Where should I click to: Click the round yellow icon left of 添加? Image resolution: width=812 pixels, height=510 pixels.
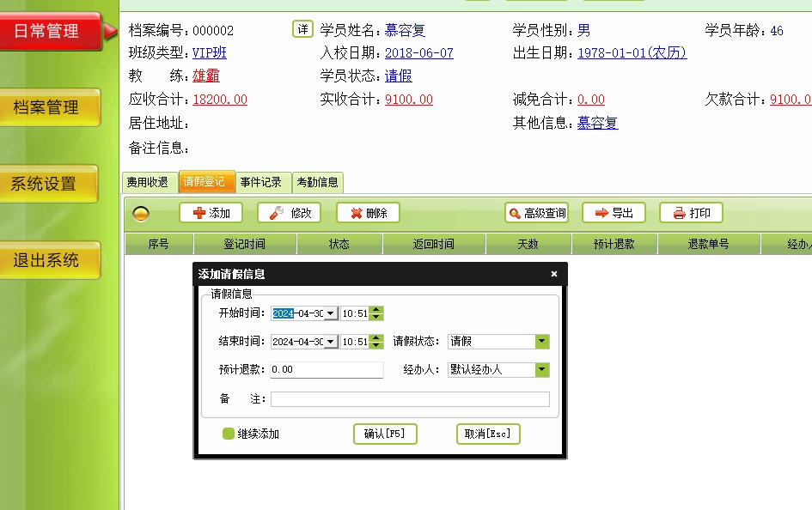pos(142,214)
